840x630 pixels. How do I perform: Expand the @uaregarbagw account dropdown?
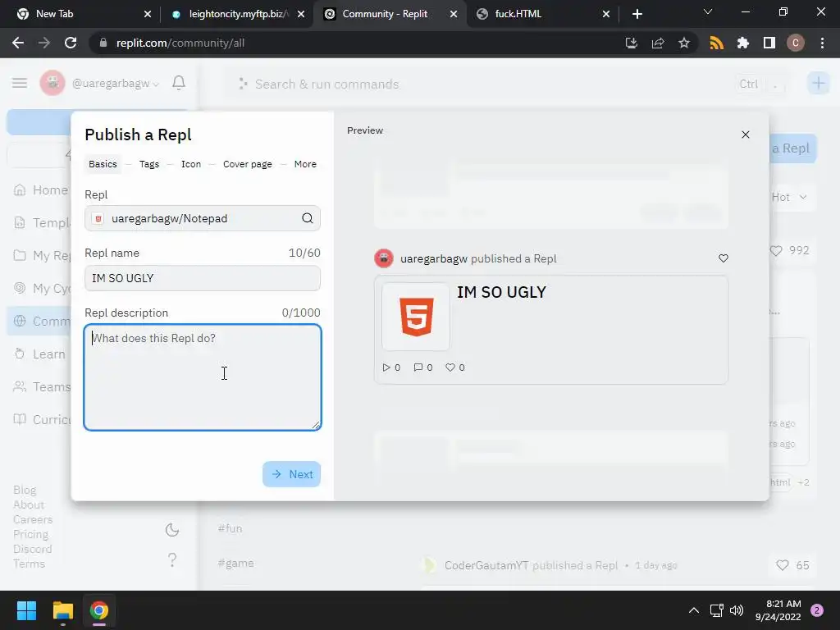tap(116, 84)
